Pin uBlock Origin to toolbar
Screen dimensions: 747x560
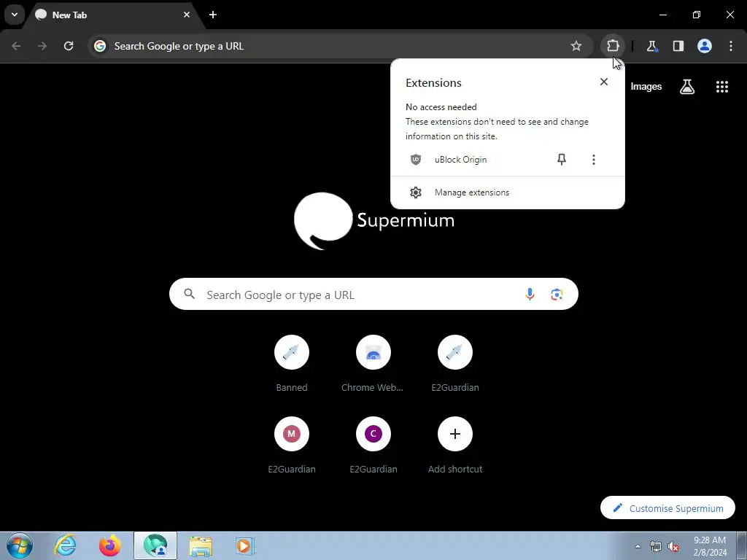tap(562, 160)
